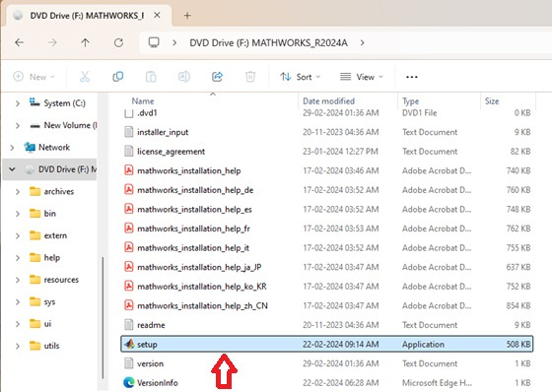Collapse DVD Drive (F:) tree node
The width and height of the screenshot is (552, 392).
[12, 169]
